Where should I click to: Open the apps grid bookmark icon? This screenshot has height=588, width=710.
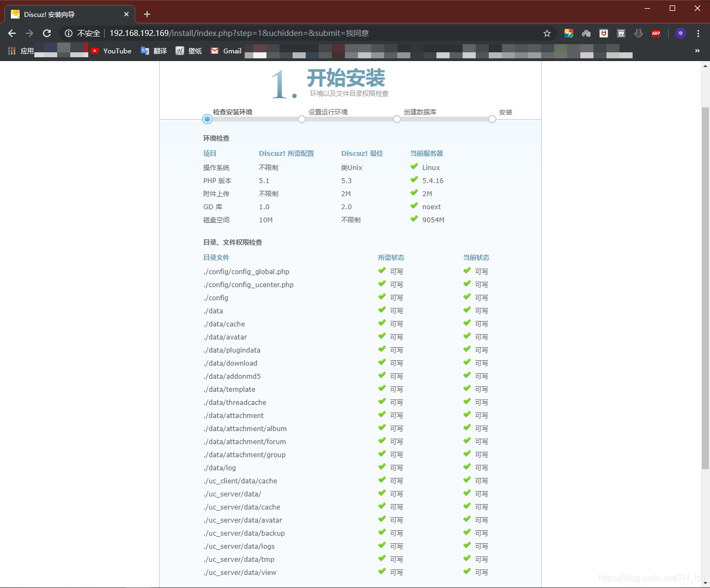click(x=11, y=51)
